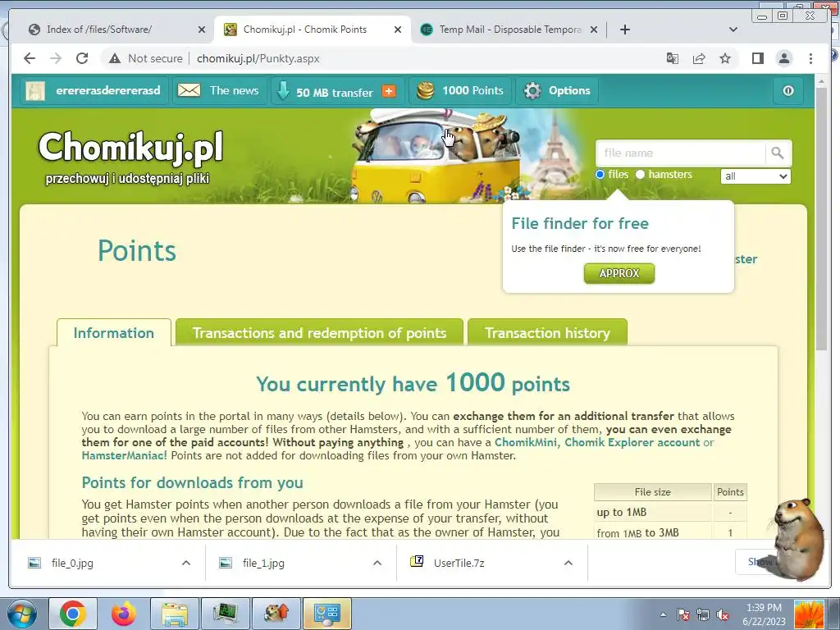
Task: Click the Chomikuj.pl logo
Action: coord(130,148)
